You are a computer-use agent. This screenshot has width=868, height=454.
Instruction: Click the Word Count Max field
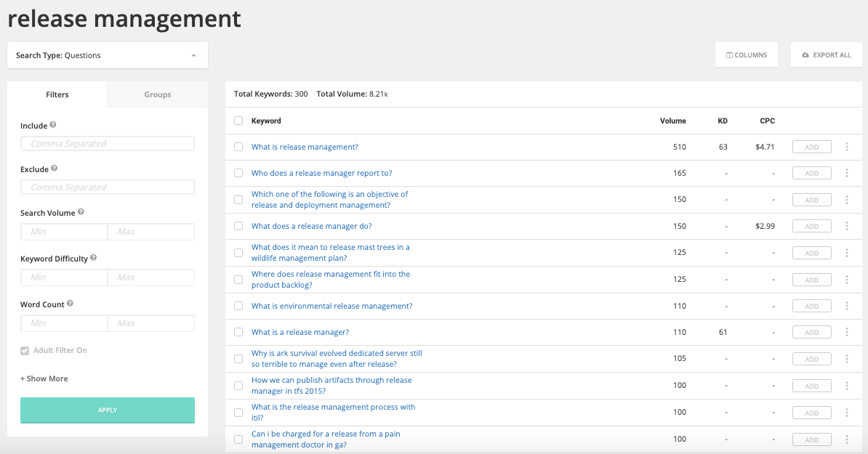151,323
